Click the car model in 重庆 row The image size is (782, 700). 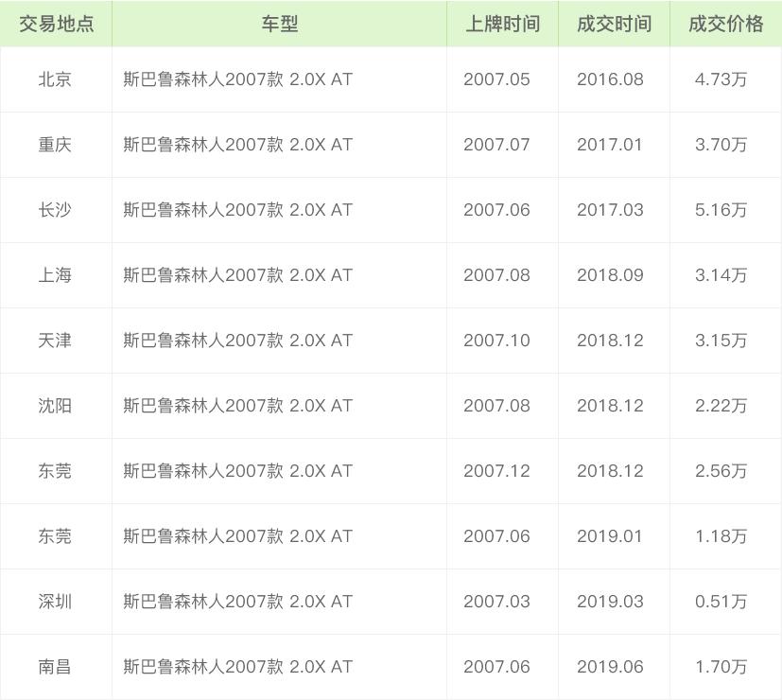[238, 145]
